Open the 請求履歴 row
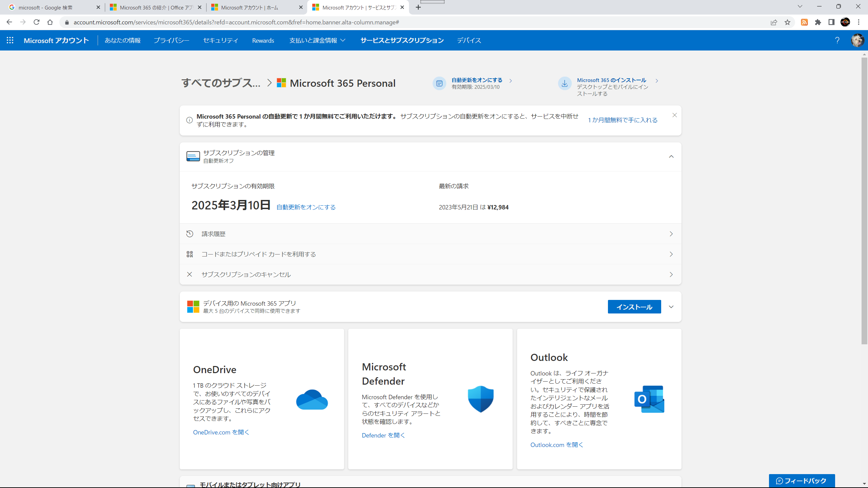This screenshot has width=868, height=488. coord(430,234)
